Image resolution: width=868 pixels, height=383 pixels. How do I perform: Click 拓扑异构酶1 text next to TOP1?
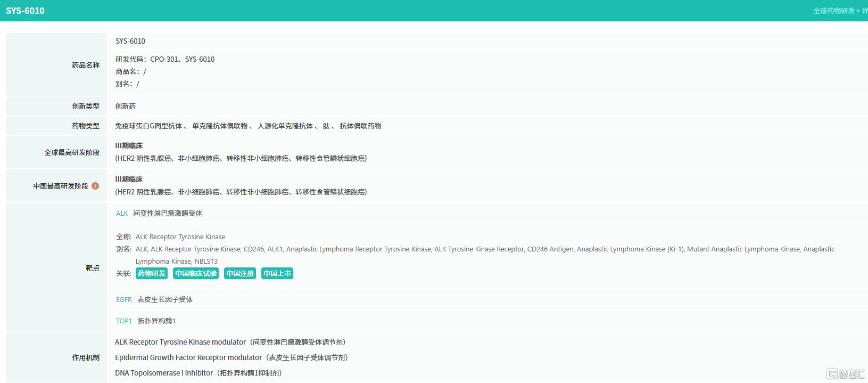click(x=156, y=321)
